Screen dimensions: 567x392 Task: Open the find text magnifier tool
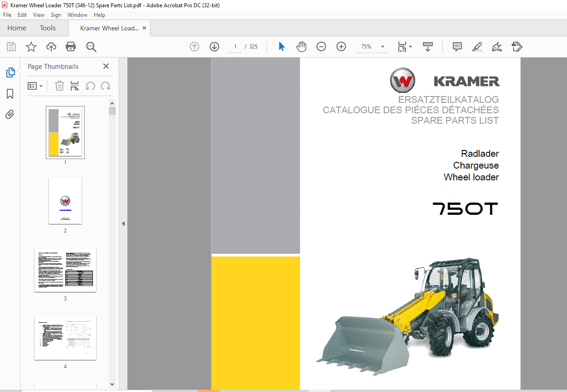click(91, 47)
